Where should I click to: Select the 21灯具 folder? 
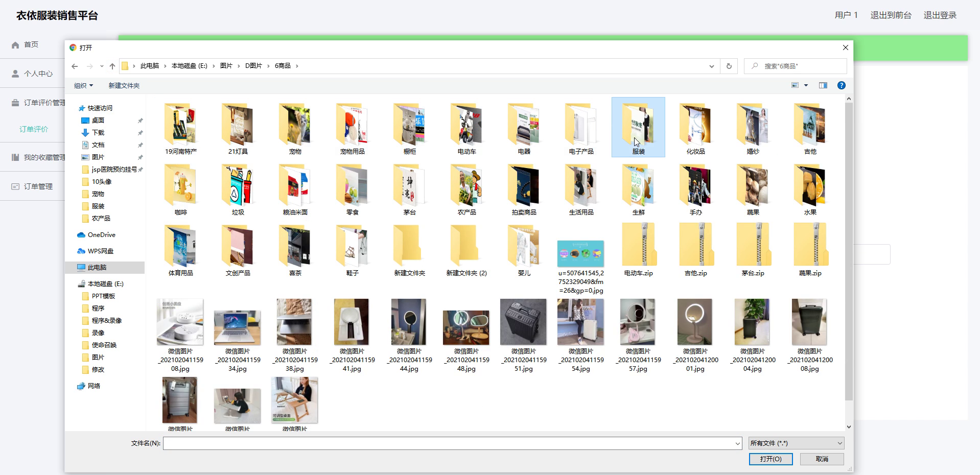pos(238,128)
